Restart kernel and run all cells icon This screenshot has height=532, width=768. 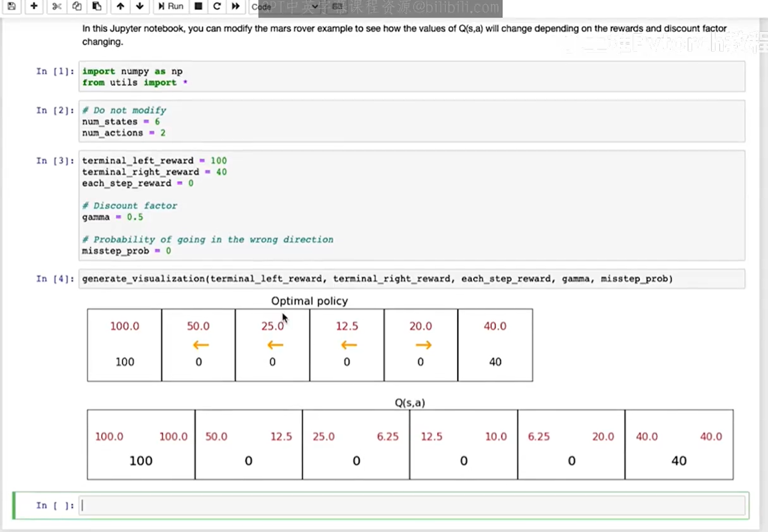(236, 6)
